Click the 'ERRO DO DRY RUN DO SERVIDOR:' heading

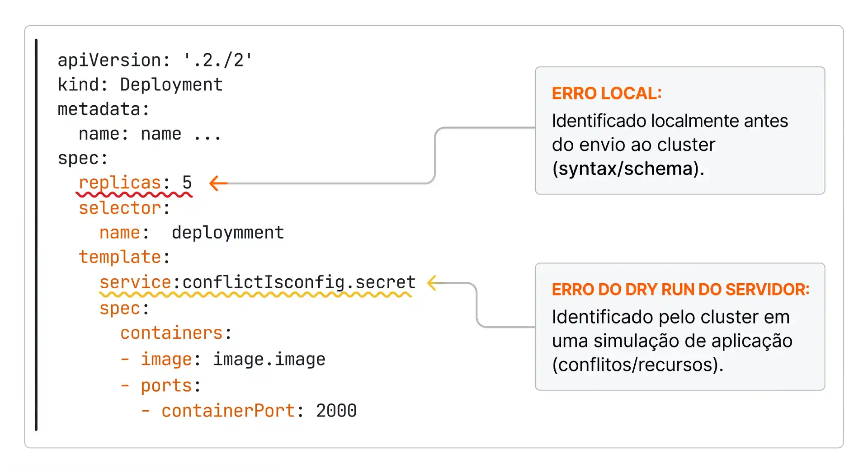(680, 290)
